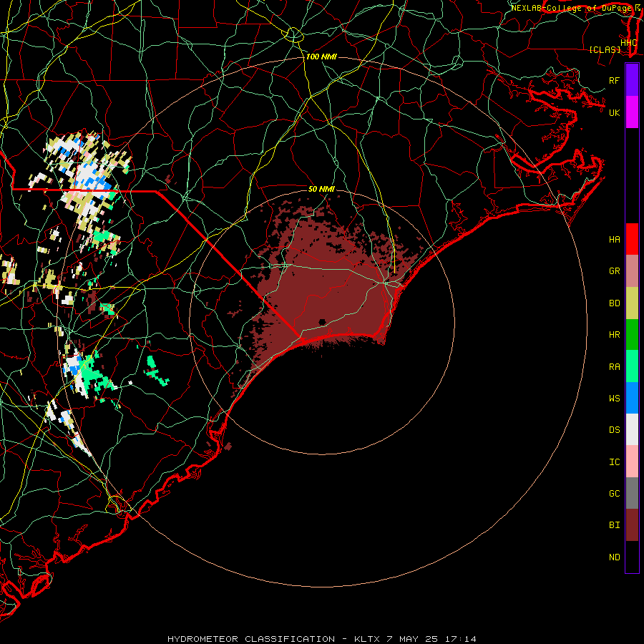Viewport: 644px width, 644px height.
Task: Click the gray GC legend swatch
Action: pos(632,493)
